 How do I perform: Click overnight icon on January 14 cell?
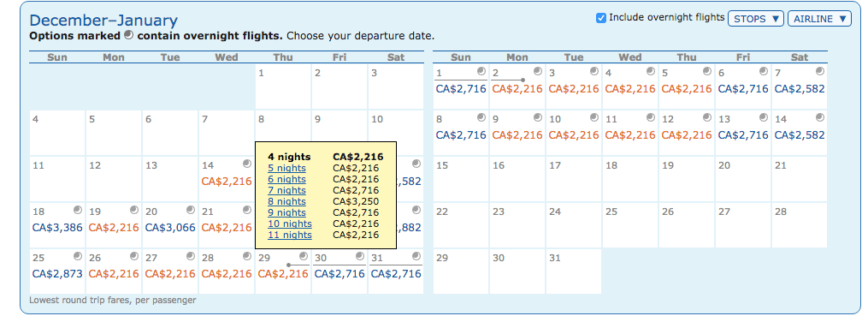pos(820,117)
